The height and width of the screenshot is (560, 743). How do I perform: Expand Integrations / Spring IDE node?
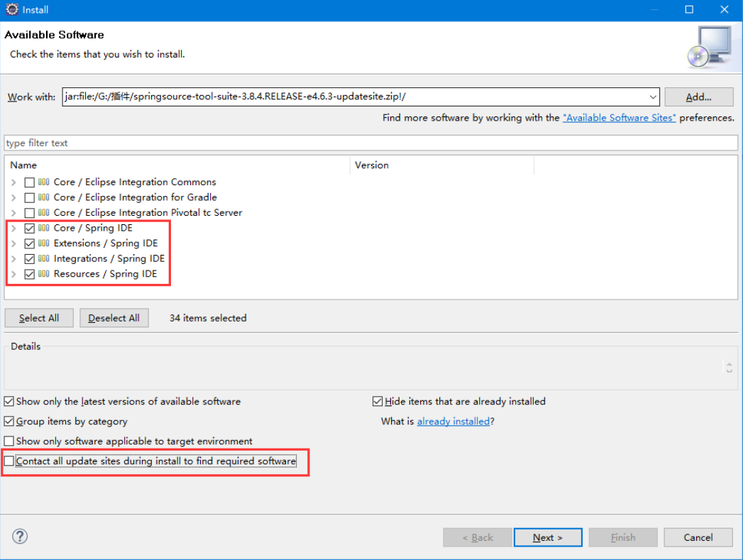[13, 259]
